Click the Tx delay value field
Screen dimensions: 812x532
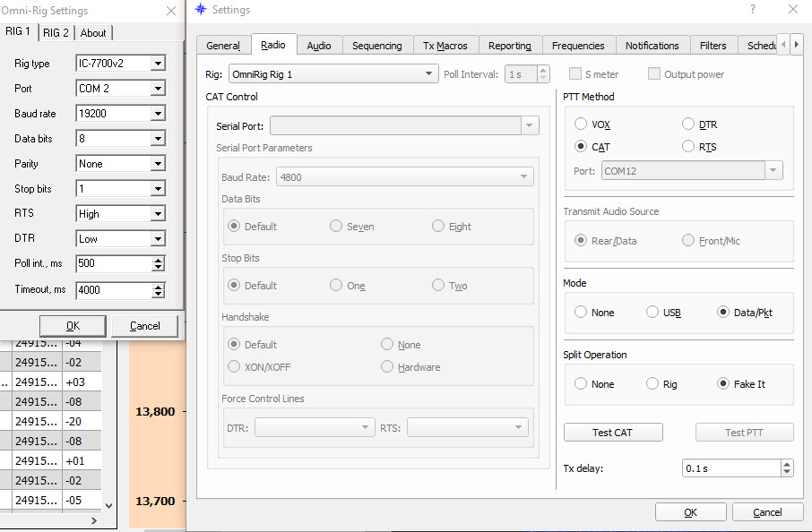[731, 468]
